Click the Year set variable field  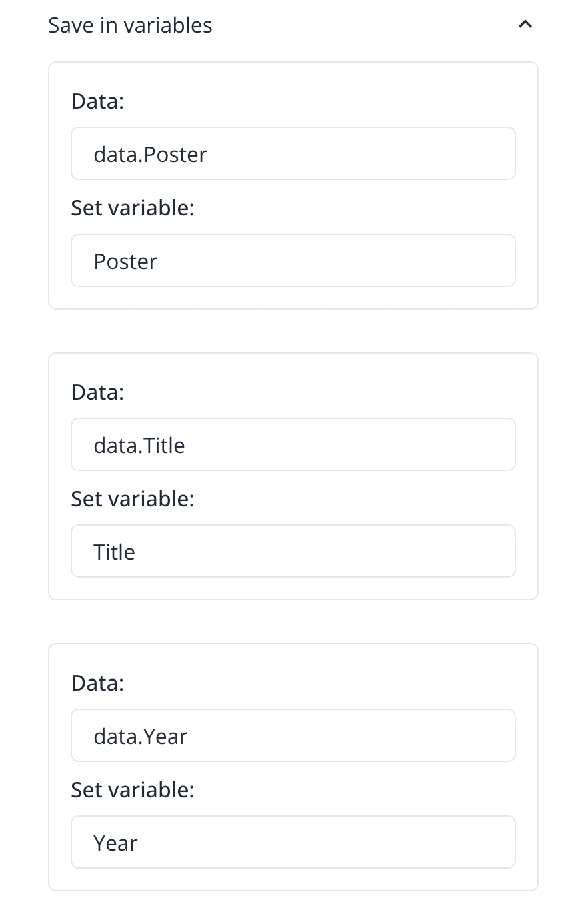pyautogui.click(x=293, y=843)
